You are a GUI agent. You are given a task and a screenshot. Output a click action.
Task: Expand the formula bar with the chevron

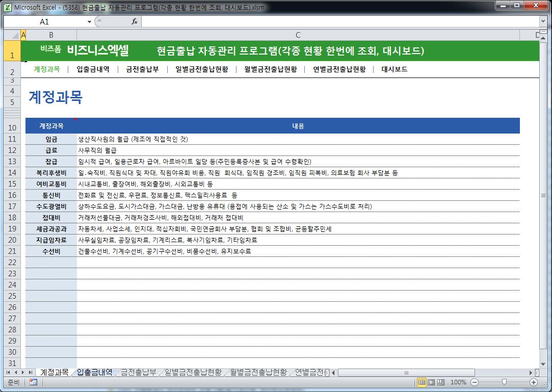tap(543, 21)
